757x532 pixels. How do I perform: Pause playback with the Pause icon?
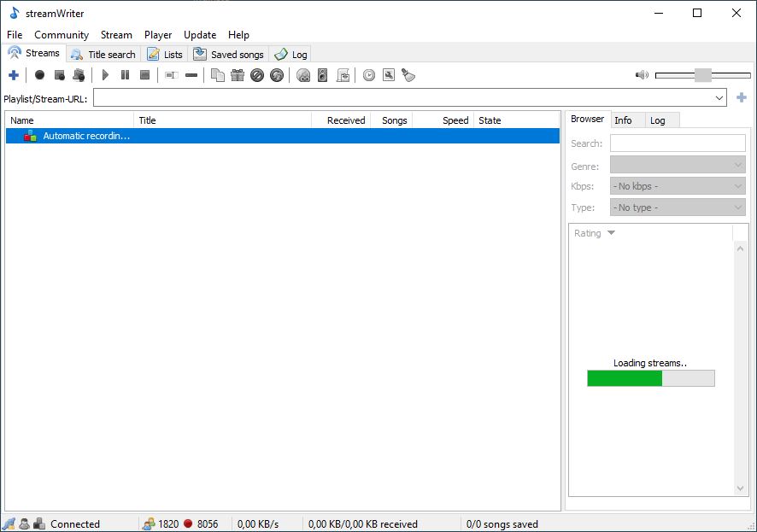125,75
